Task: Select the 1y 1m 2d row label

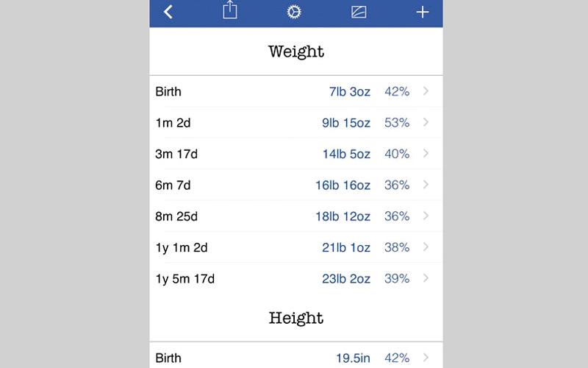Action: click(182, 247)
